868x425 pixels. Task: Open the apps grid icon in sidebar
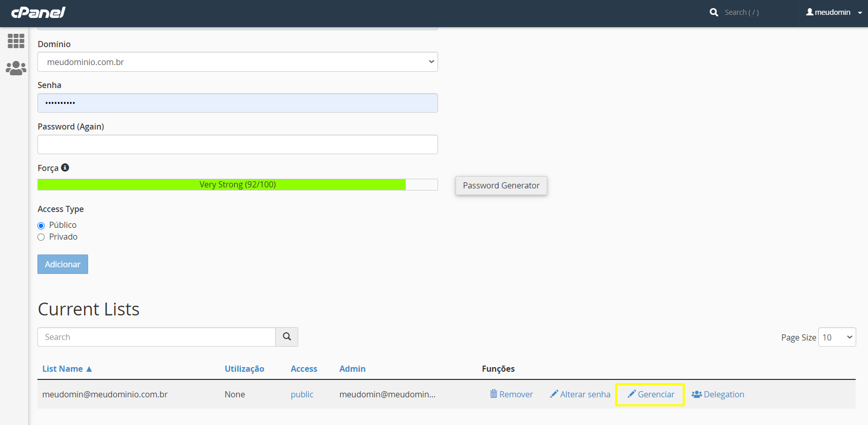coord(16,41)
